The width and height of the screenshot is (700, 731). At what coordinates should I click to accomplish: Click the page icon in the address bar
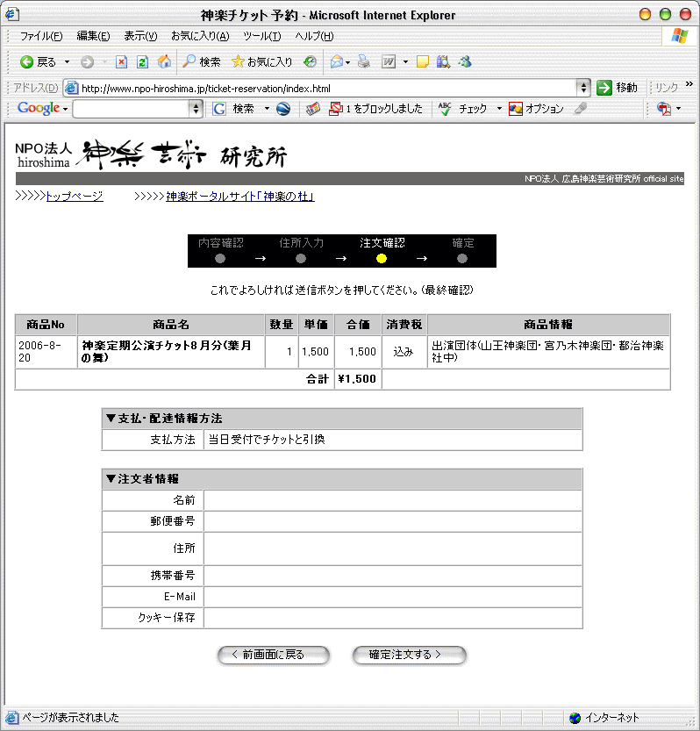[71, 88]
